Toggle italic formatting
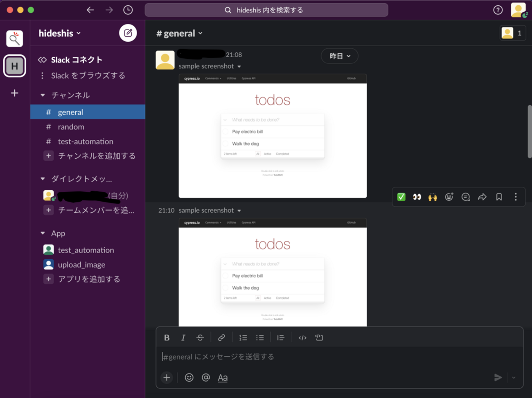 point(183,337)
